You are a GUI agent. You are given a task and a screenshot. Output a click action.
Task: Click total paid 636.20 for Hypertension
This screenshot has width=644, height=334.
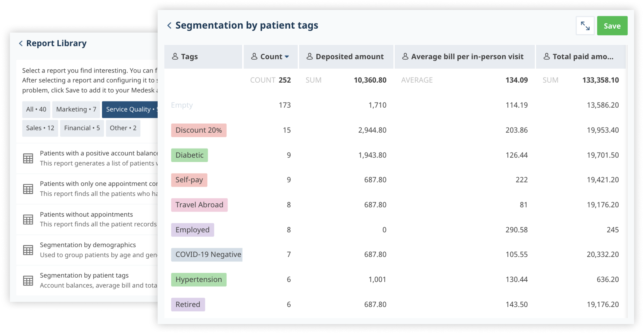tap(607, 280)
